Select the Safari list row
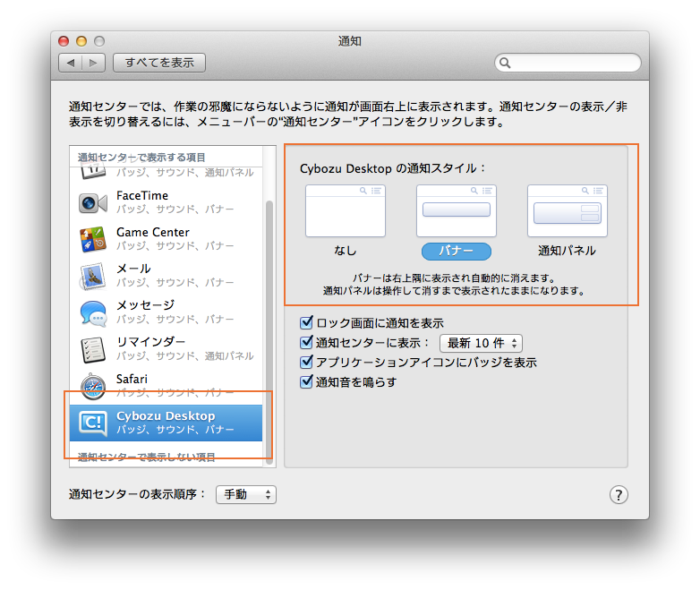Image resolution: width=700 pixels, height=590 pixels. (x=166, y=386)
